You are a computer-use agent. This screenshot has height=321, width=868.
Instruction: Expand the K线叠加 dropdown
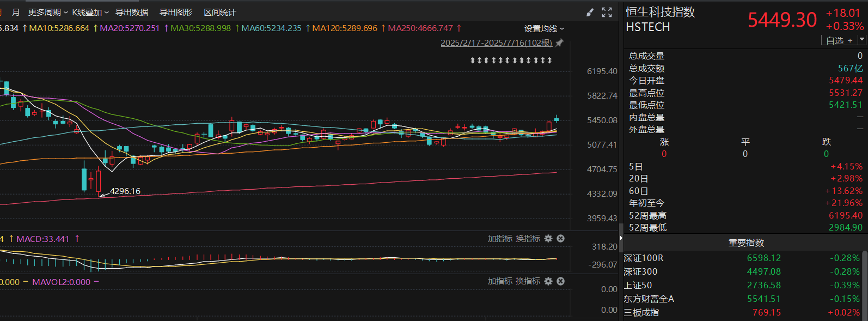point(90,12)
